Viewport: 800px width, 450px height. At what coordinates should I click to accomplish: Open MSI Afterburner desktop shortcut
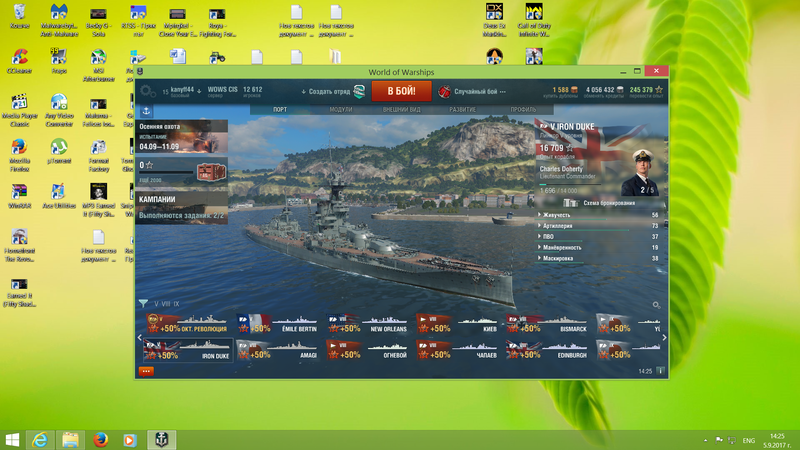click(x=98, y=65)
